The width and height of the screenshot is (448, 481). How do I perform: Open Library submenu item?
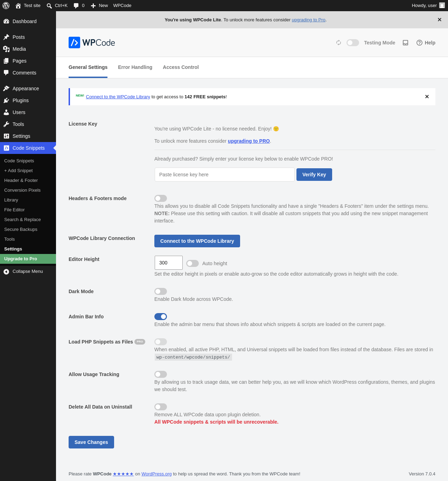tap(28, 200)
